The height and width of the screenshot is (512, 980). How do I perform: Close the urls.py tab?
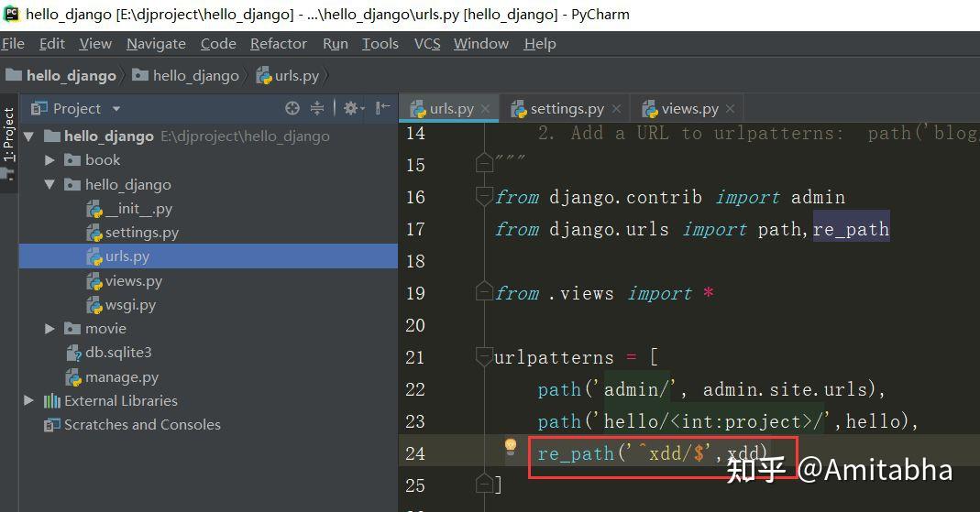click(485, 109)
